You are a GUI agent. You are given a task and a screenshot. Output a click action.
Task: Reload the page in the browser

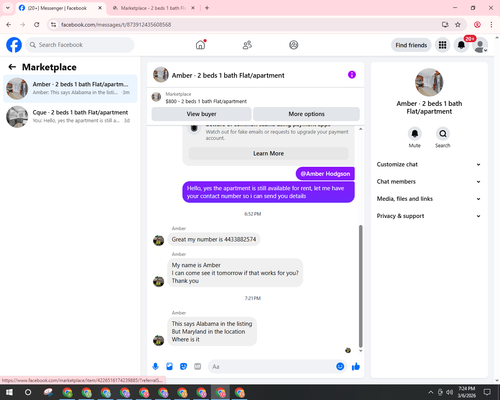coord(37,25)
